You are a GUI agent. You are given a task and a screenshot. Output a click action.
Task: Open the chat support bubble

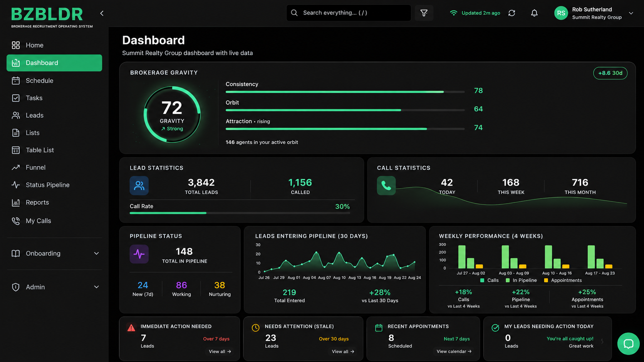(x=628, y=344)
